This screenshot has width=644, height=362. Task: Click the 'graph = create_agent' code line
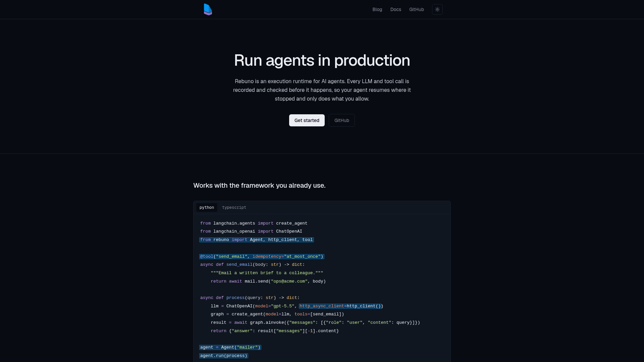click(x=277, y=314)
